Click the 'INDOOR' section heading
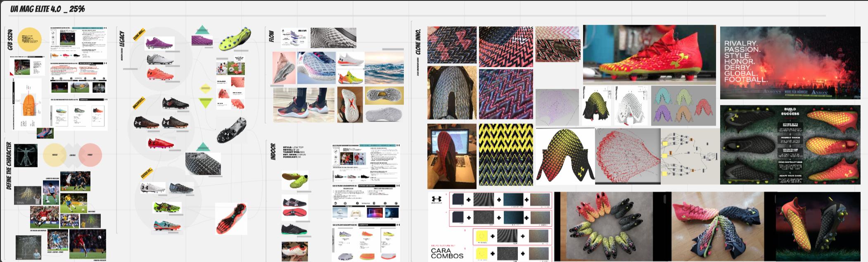This screenshot has width=868, height=262. 273,151
